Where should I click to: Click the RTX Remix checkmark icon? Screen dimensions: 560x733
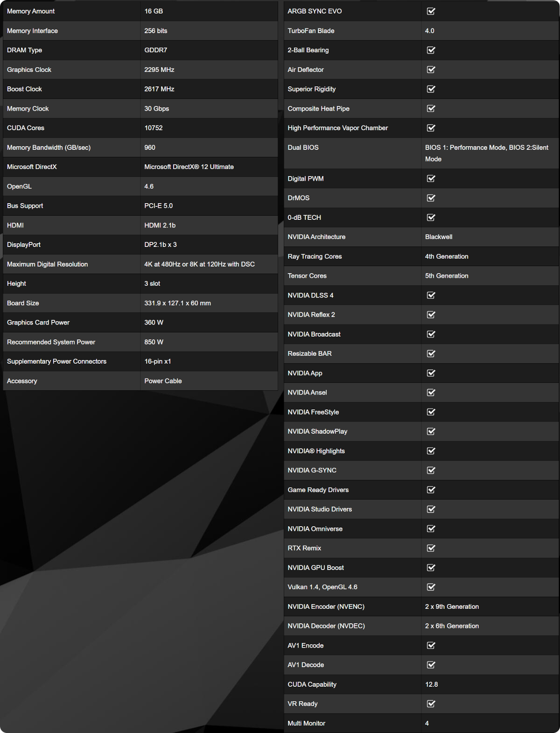pyautogui.click(x=431, y=548)
